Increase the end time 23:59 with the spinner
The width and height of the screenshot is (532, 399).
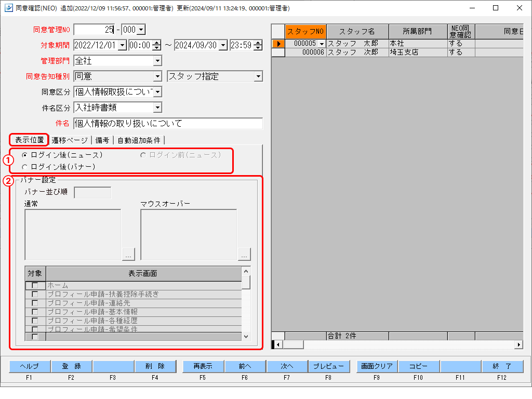(258, 43)
